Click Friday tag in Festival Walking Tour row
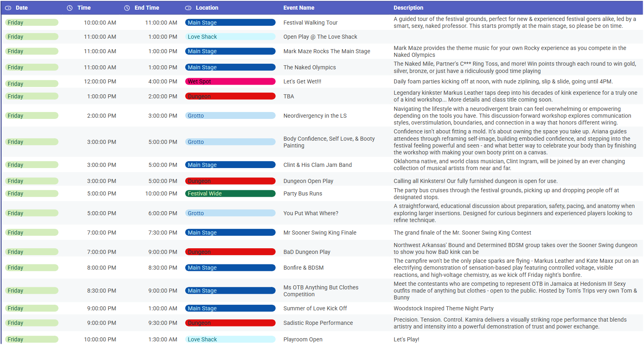This screenshot has width=644, height=345. (31, 23)
